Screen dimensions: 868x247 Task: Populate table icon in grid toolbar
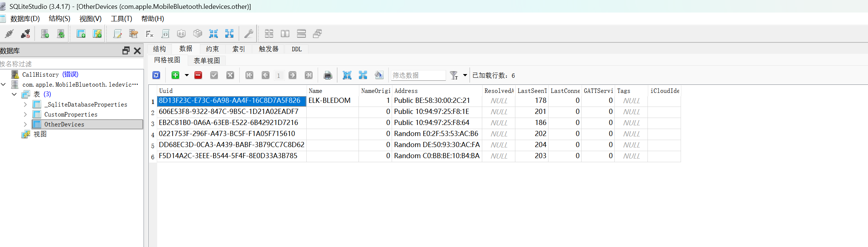coord(379,75)
